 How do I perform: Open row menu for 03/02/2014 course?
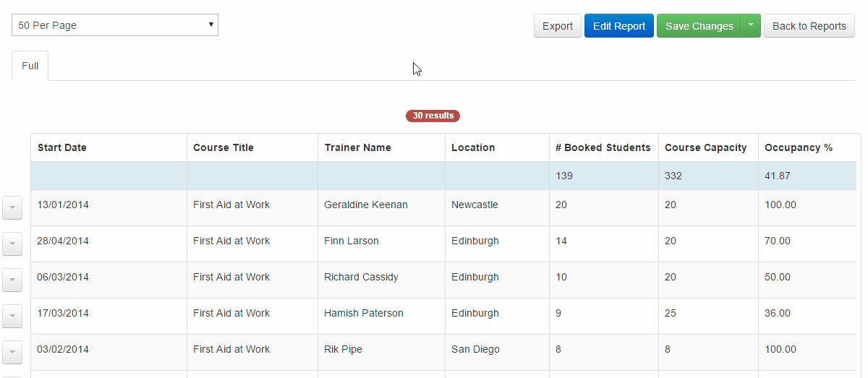[x=12, y=352]
